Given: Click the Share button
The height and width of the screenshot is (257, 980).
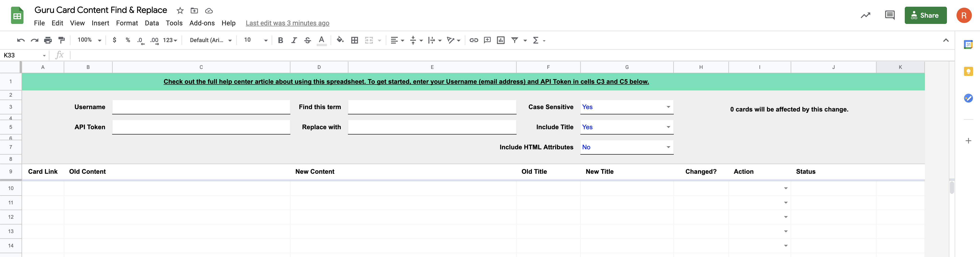Looking at the screenshot, I should [x=926, y=15].
